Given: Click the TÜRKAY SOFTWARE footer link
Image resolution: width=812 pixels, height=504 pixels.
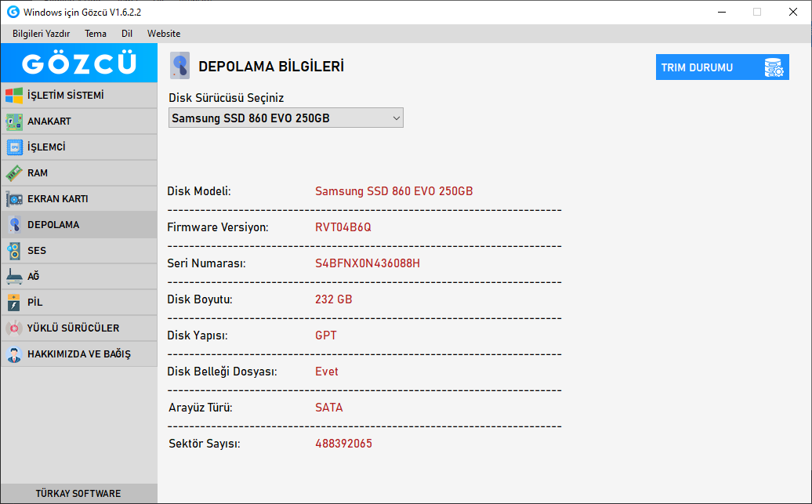Looking at the screenshot, I should click(78, 493).
